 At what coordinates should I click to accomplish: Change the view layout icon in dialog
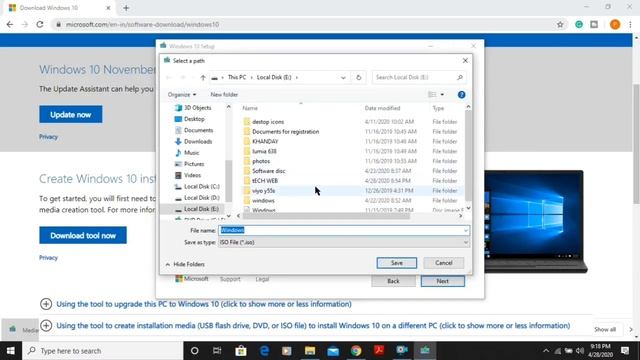[432, 95]
